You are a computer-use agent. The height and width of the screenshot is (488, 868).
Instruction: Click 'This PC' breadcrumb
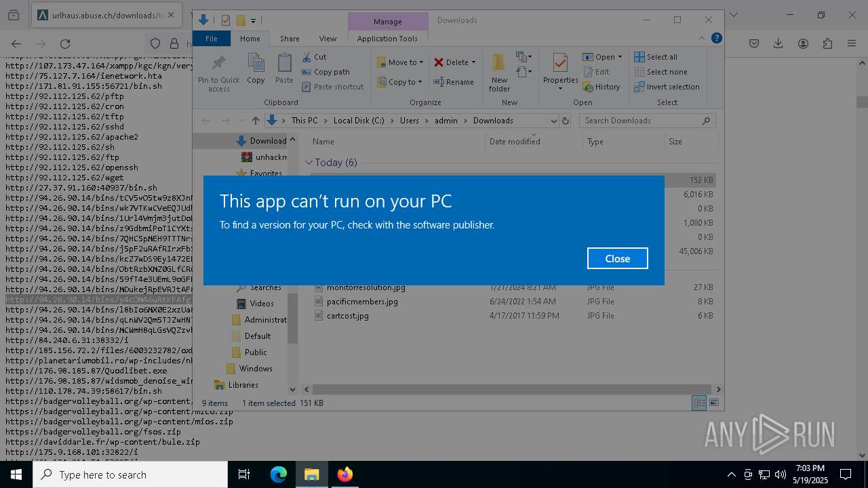304,121
